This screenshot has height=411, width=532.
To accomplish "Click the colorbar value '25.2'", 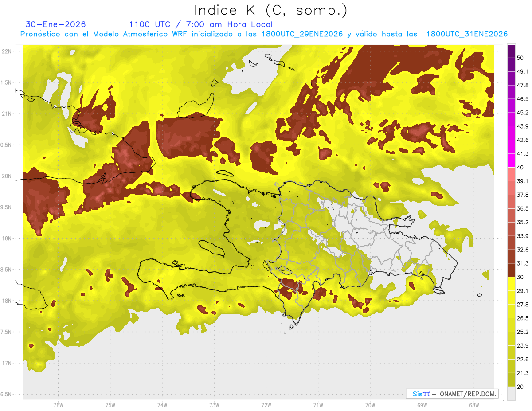I will pyautogui.click(x=522, y=333).
